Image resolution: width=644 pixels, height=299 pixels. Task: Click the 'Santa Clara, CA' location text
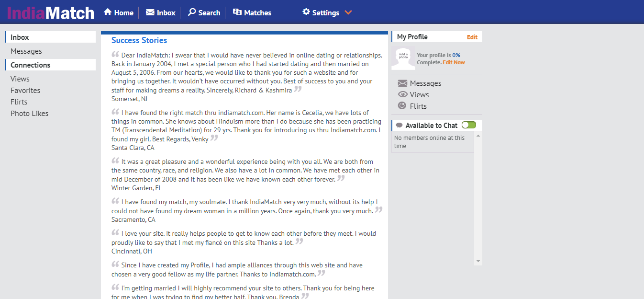(x=133, y=148)
